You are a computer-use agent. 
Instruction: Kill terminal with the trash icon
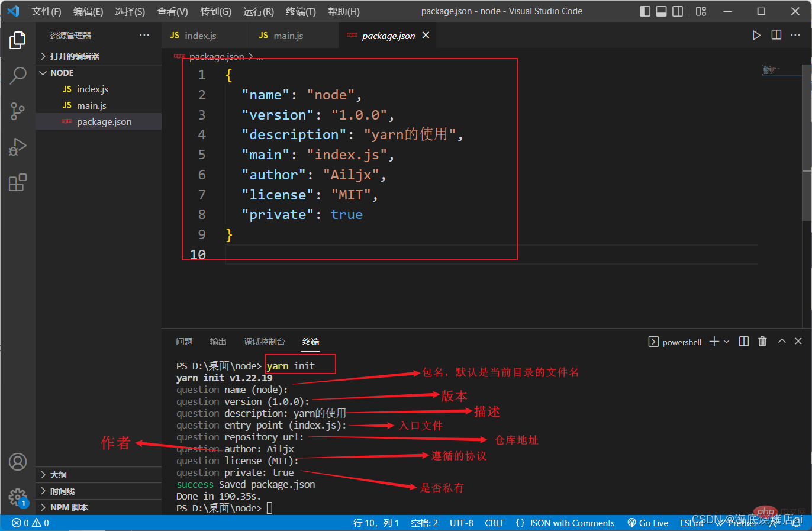pyautogui.click(x=762, y=342)
